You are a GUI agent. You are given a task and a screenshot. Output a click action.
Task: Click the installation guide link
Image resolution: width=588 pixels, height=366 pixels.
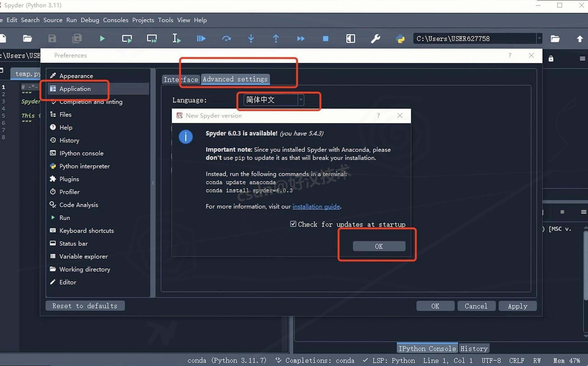pos(316,206)
